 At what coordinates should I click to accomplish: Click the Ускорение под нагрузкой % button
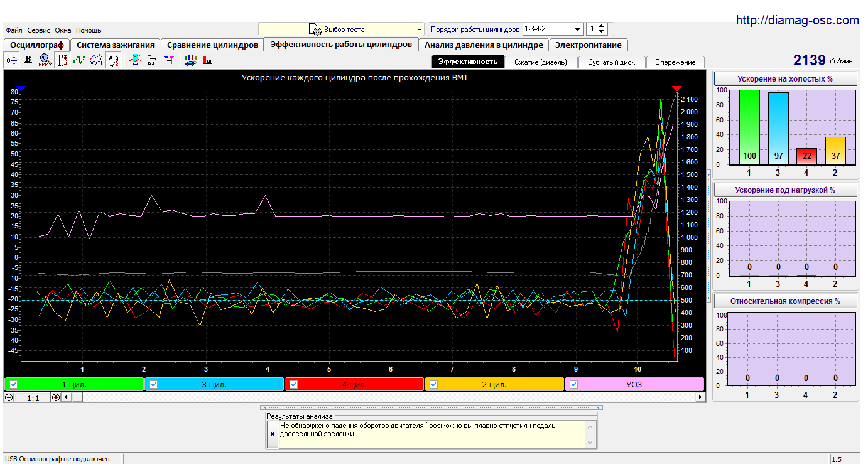(785, 190)
